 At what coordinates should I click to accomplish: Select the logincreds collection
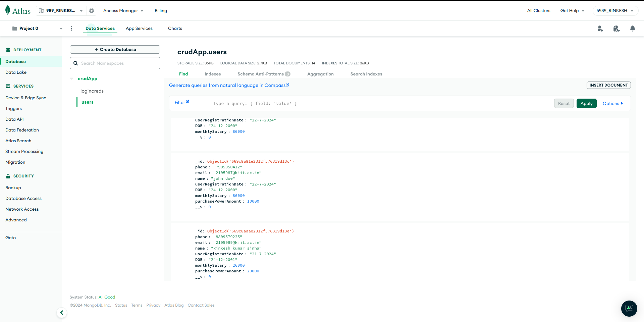click(92, 91)
